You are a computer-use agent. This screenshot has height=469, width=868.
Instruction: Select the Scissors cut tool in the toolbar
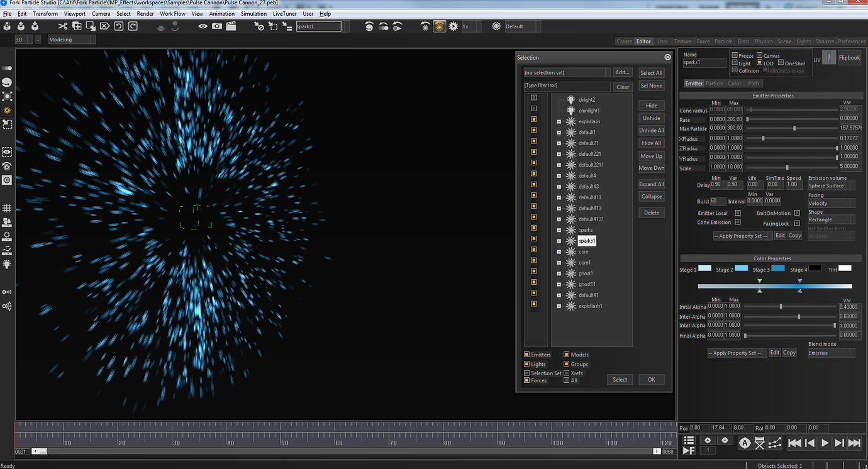click(62, 26)
